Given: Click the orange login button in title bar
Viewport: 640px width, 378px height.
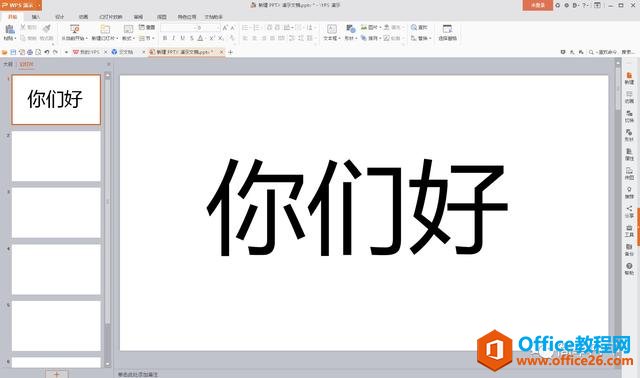Looking at the screenshot, I should [x=538, y=5].
